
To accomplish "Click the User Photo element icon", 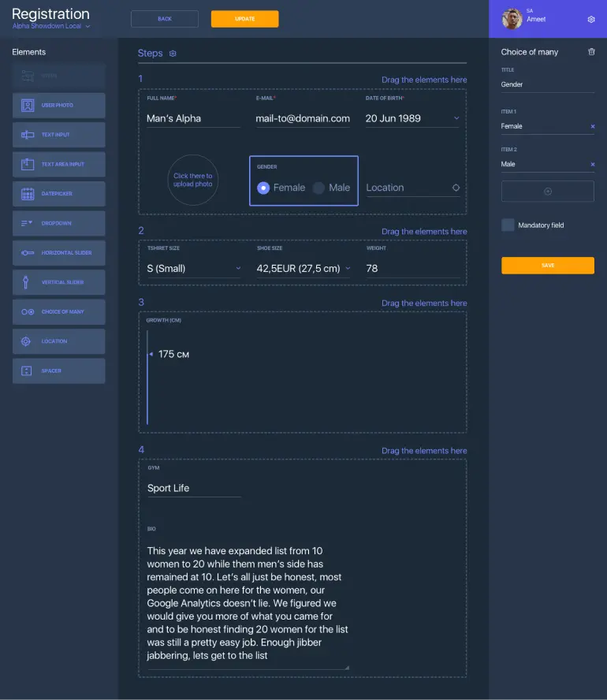I will [x=28, y=105].
